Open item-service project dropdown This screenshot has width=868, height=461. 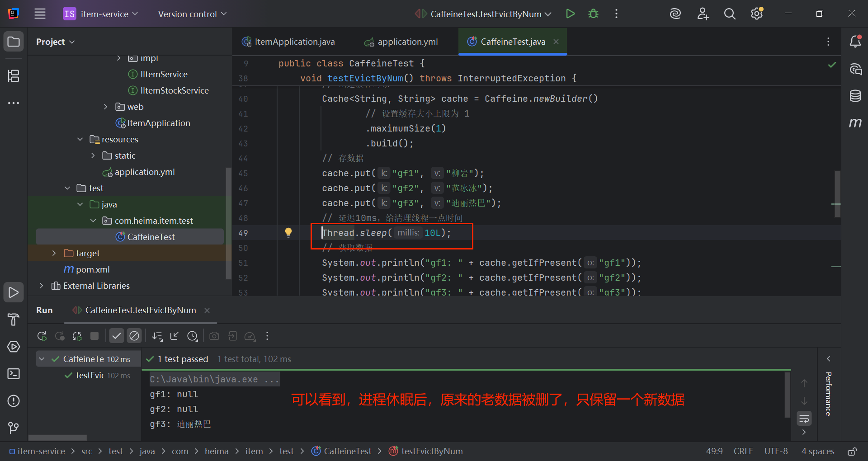[100, 14]
